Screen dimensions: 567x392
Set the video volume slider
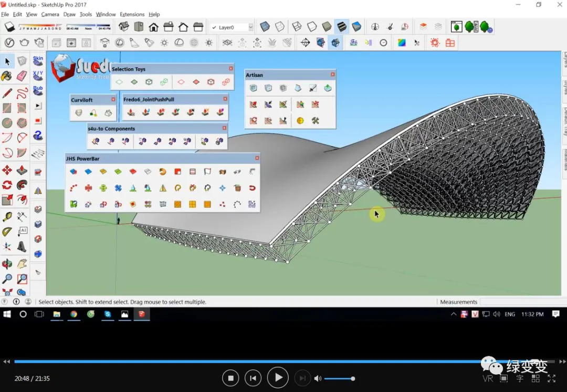coord(339,379)
